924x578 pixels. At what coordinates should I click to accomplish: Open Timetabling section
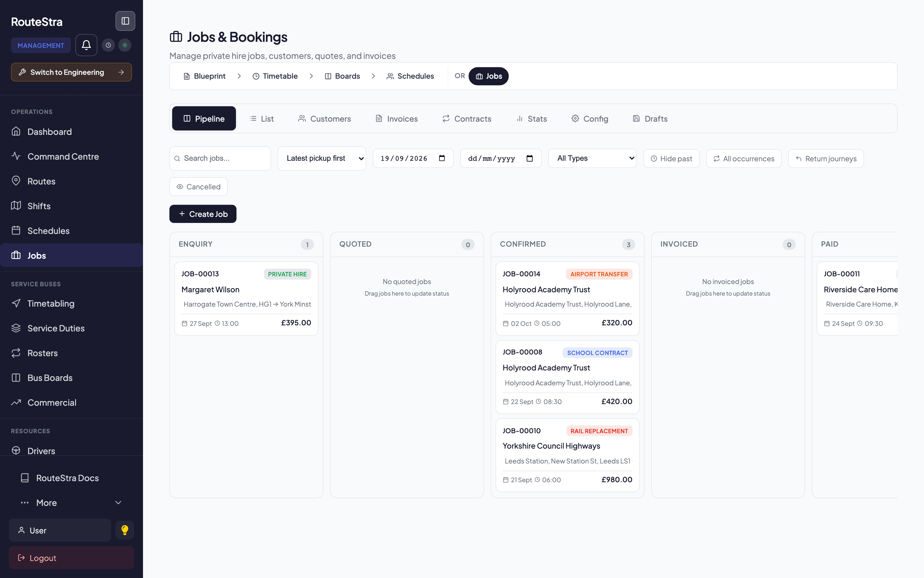click(x=71, y=304)
